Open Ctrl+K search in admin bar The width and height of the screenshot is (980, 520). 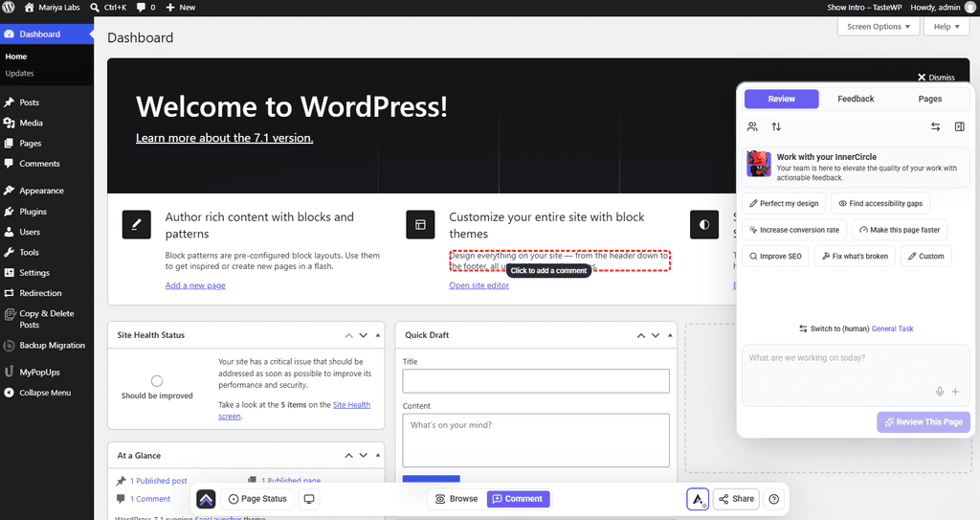pos(108,8)
